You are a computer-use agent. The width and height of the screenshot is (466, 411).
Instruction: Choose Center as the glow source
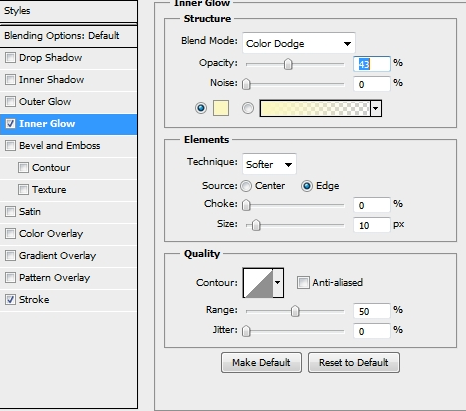pos(246,186)
